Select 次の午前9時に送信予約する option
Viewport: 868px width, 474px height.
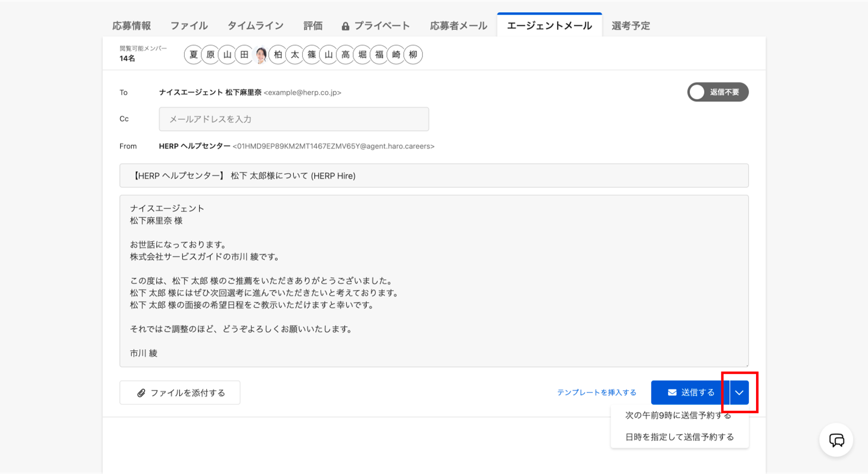(x=678, y=415)
